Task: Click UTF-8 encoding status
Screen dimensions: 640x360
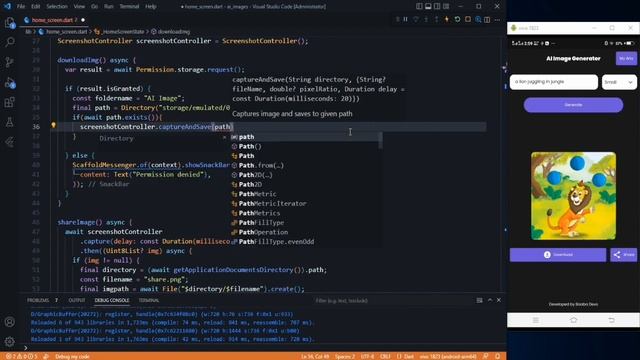Action: click(x=367, y=356)
